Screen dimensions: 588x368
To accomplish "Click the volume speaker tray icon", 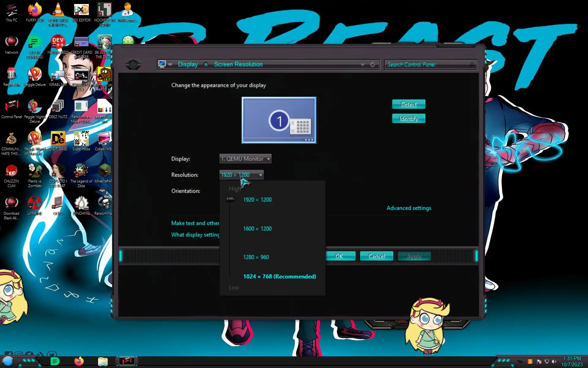I will click(x=554, y=362).
